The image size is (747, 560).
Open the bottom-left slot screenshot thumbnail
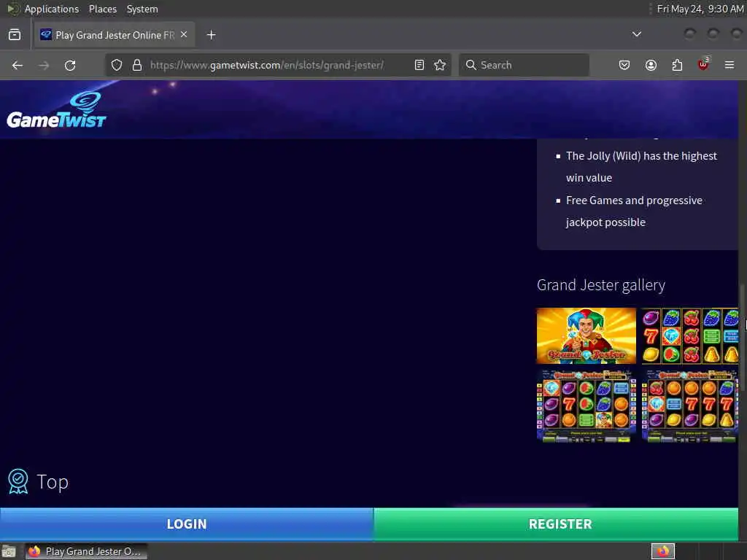tap(587, 406)
